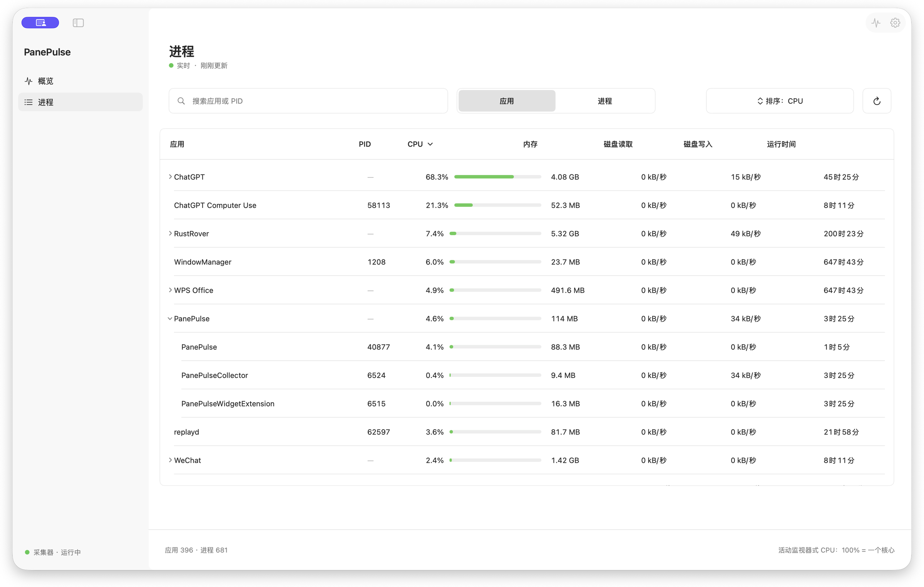Screen dimensions: 924x587
Task: Click the 采集器 · 运行中 status
Action: pos(53,552)
